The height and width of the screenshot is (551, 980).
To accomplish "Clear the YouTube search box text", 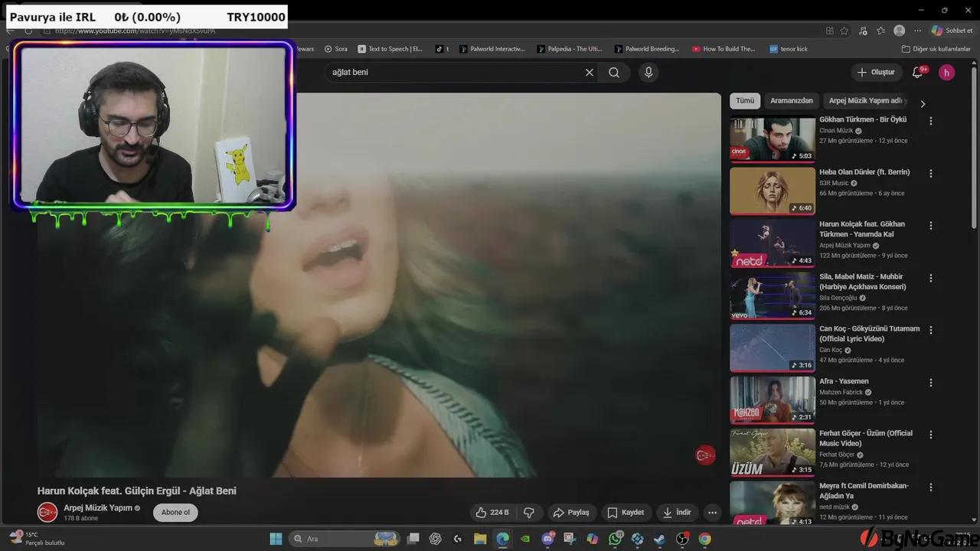I will (x=590, y=73).
